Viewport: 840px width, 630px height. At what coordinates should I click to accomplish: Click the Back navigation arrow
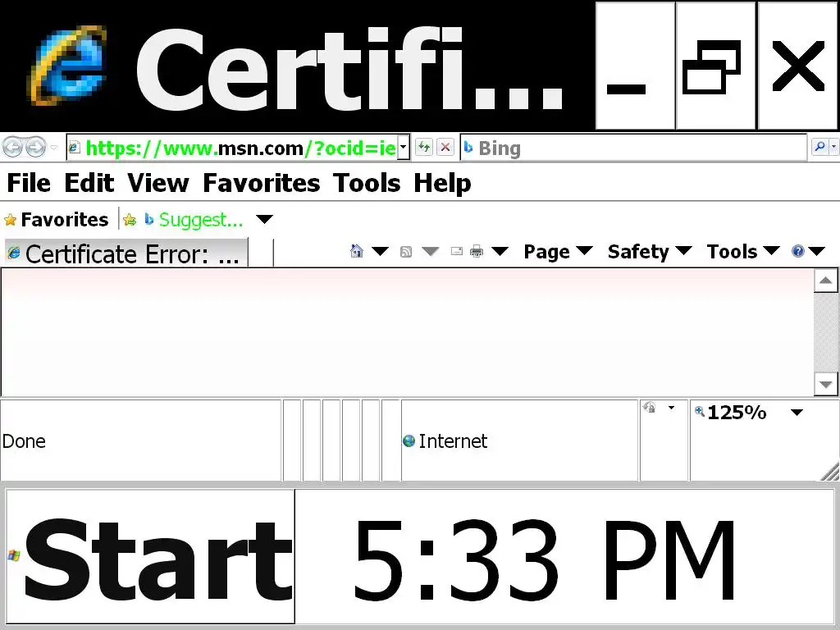coord(12,147)
